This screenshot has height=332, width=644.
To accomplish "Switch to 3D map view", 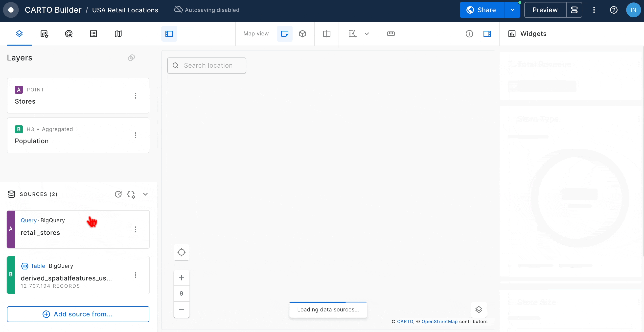I will (302, 34).
